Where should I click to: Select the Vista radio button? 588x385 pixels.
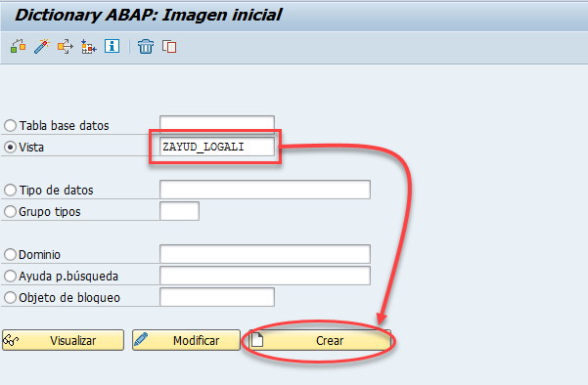[x=10, y=148]
